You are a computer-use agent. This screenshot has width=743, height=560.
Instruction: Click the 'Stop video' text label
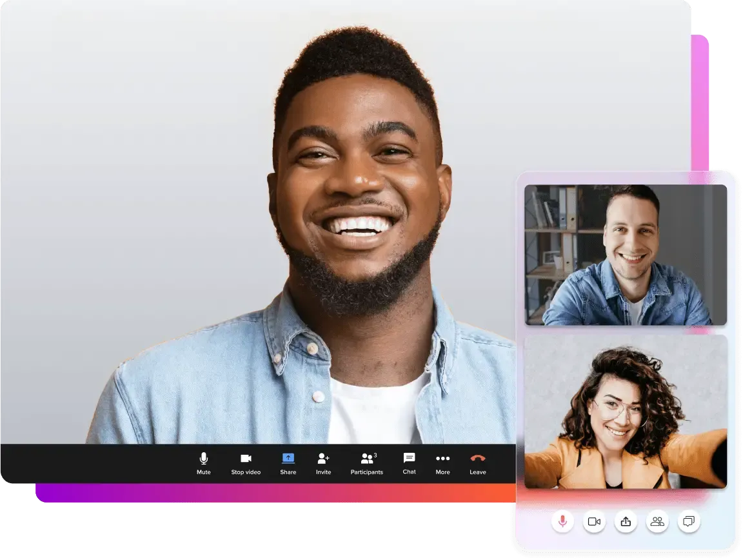tap(246, 472)
